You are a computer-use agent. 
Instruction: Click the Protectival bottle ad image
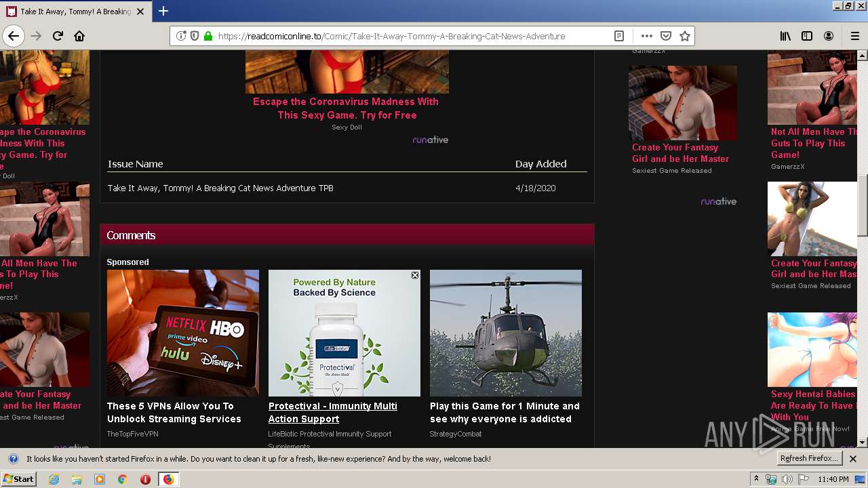344,333
